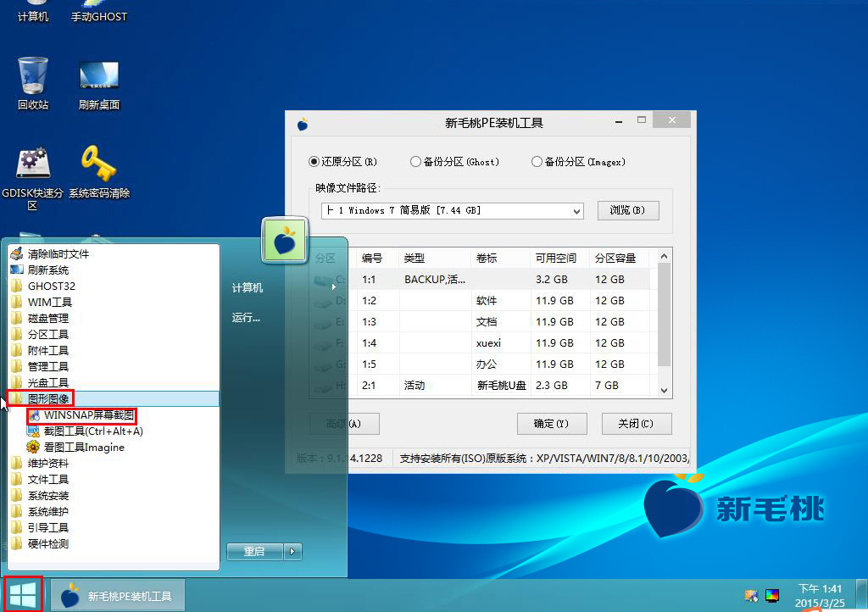Select 新毛桃PE装机工具 taskbar item
Image resolution: width=868 pixels, height=612 pixels.
tap(117, 596)
